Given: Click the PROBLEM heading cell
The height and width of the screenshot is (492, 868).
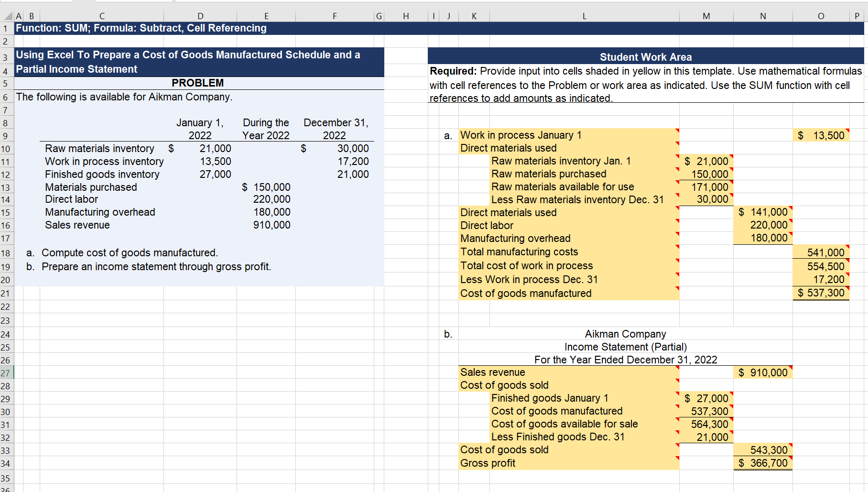Looking at the screenshot, I should tap(198, 82).
